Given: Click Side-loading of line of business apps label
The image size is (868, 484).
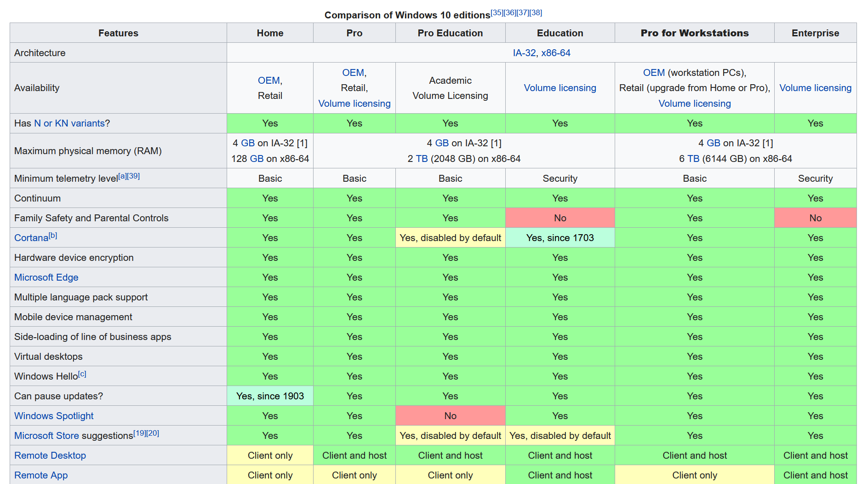Looking at the screenshot, I should pyautogui.click(x=92, y=337).
